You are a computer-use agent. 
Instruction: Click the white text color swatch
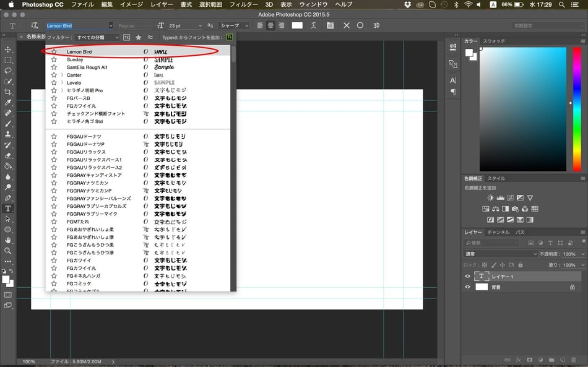(x=297, y=25)
